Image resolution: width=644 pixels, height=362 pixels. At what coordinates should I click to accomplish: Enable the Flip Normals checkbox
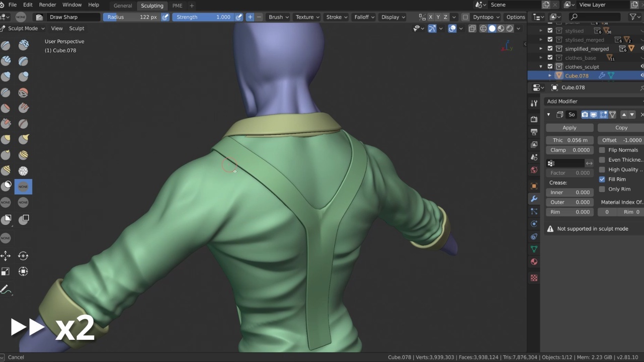[602, 150]
